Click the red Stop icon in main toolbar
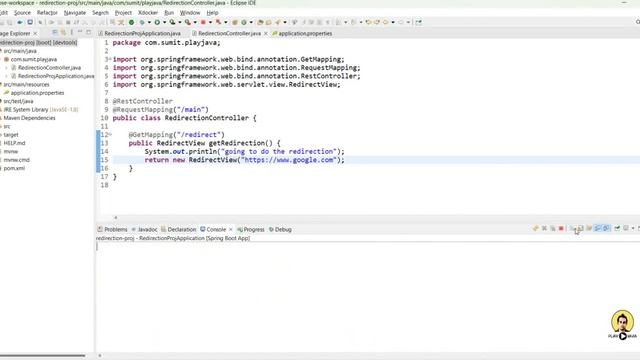640x360 pixels. (203, 22)
